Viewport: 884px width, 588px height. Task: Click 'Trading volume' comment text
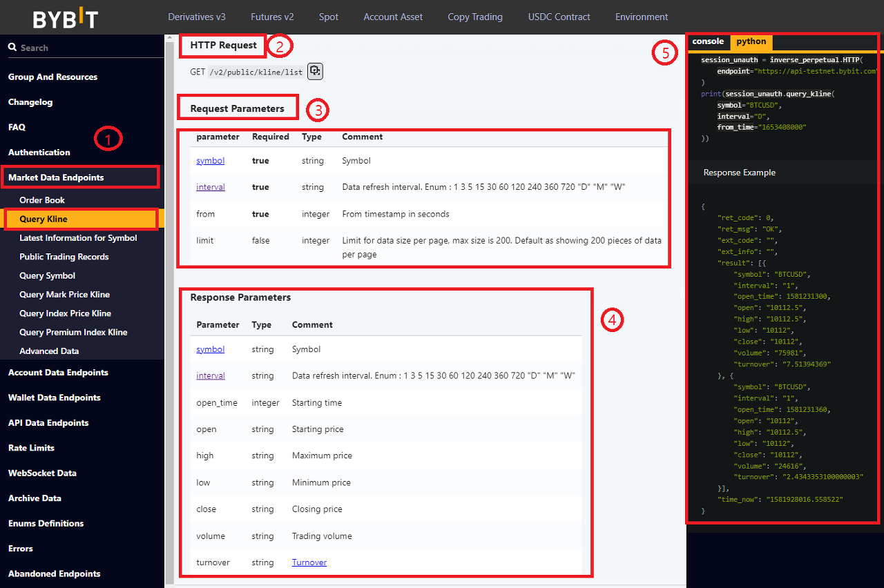[x=322, y=536]
